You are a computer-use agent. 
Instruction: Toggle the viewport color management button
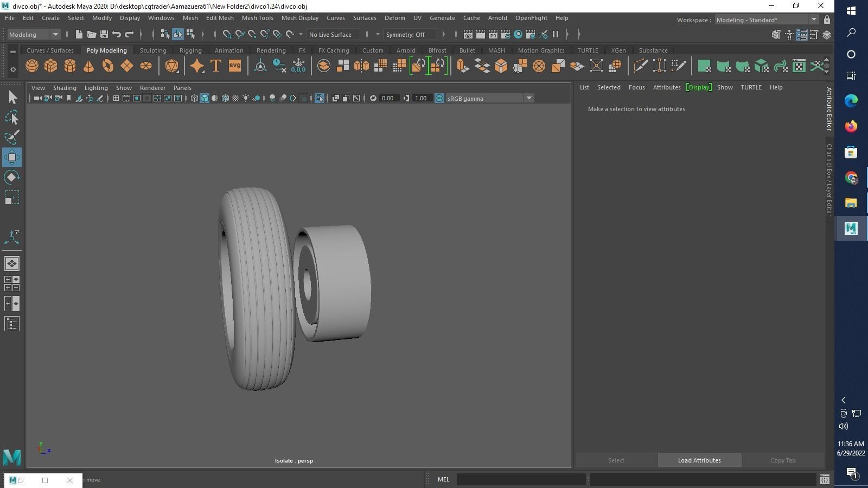439,98
